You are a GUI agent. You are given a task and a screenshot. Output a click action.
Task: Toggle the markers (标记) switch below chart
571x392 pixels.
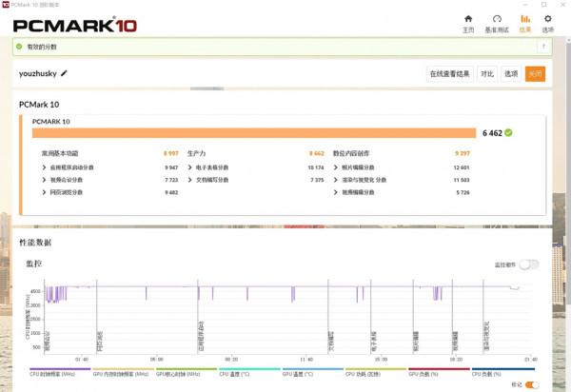(x=532, y=384)
